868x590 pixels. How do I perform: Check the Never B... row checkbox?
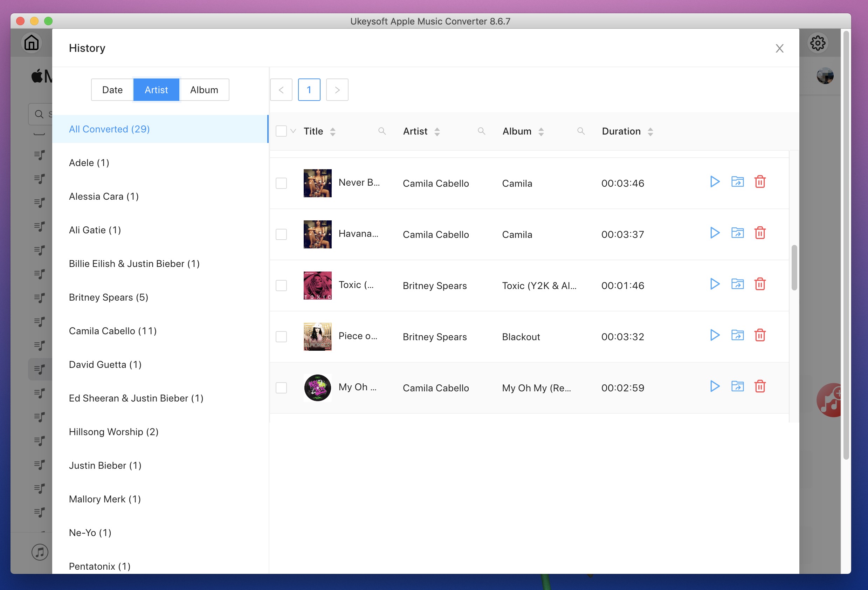tap(281, 184)
